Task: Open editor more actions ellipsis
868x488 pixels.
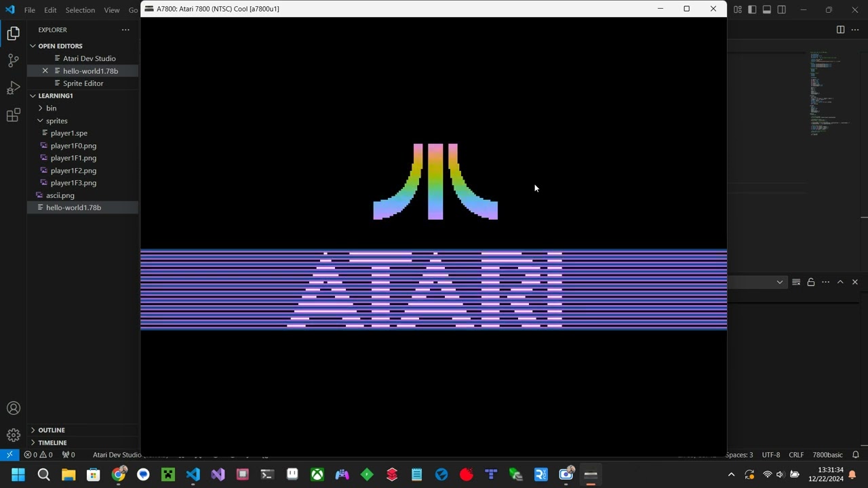Action: coord(855,30)
